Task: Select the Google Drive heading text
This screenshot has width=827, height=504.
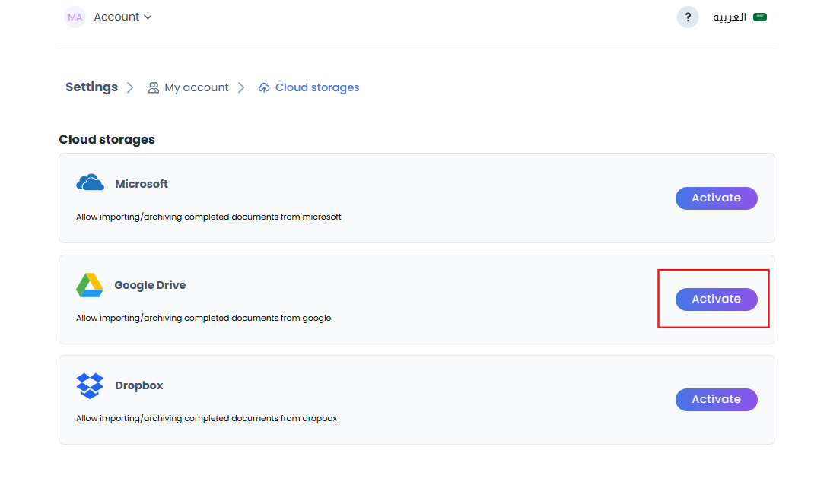Action: [150, 285]
